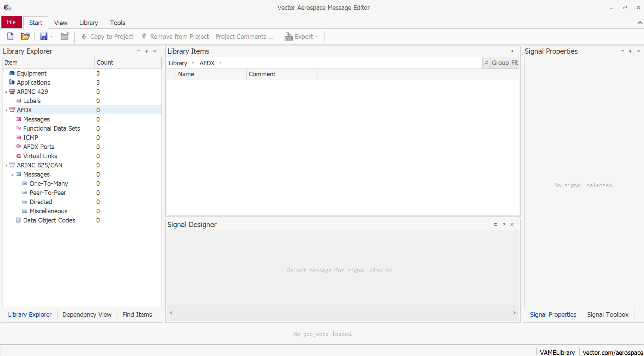This screenshot has width=644, height=356.
Task: Click the Item column header
Action: [48, 63]
